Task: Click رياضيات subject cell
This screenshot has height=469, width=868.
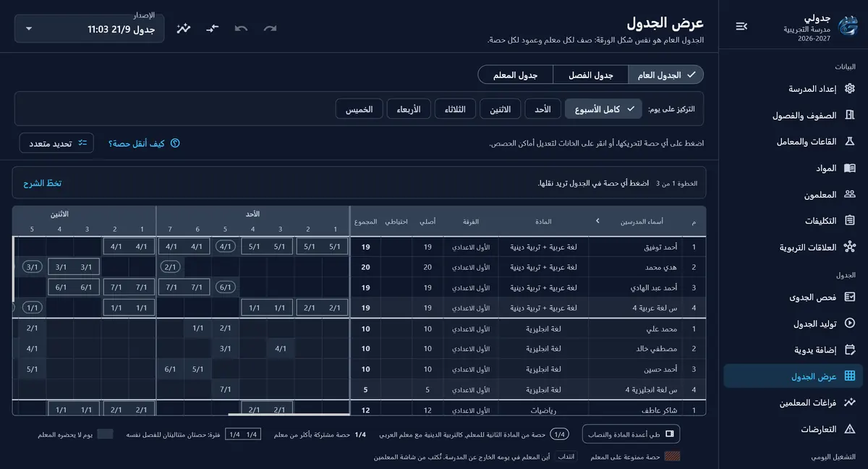Action: click(543, 410)
